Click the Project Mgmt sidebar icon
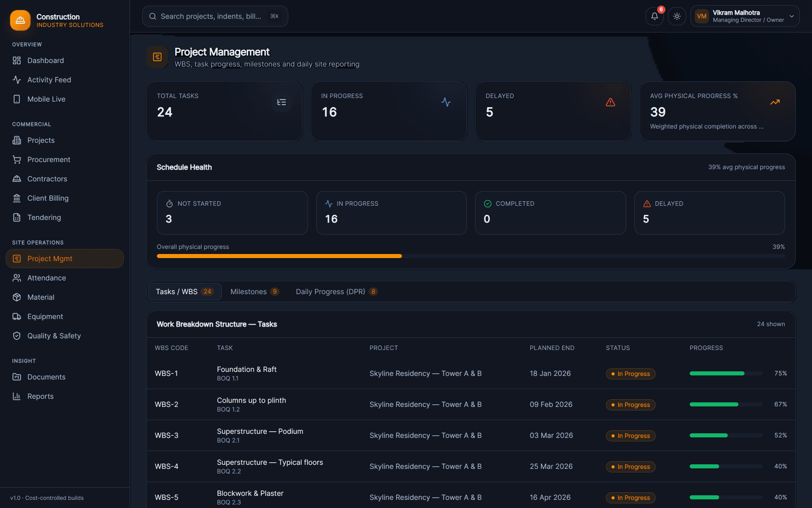The height and width of the screenshot is (508, 812). coord(17,259)
